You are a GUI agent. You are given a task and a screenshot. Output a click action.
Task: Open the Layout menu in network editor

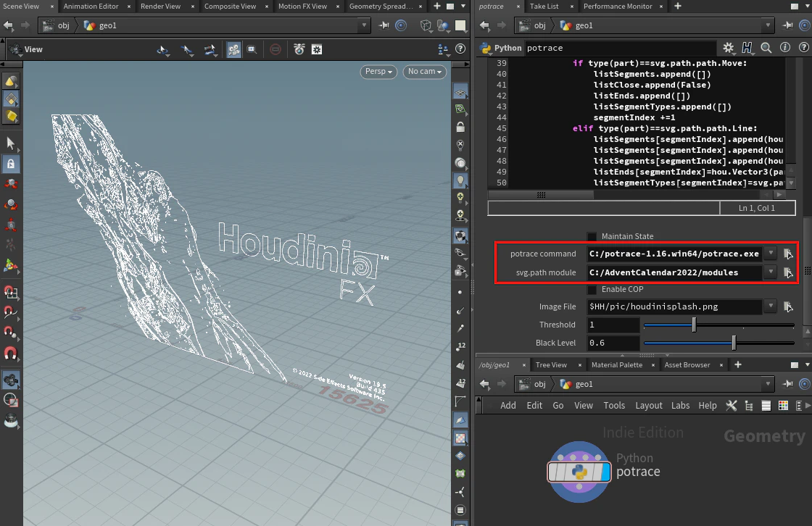[x=649, y=406]
